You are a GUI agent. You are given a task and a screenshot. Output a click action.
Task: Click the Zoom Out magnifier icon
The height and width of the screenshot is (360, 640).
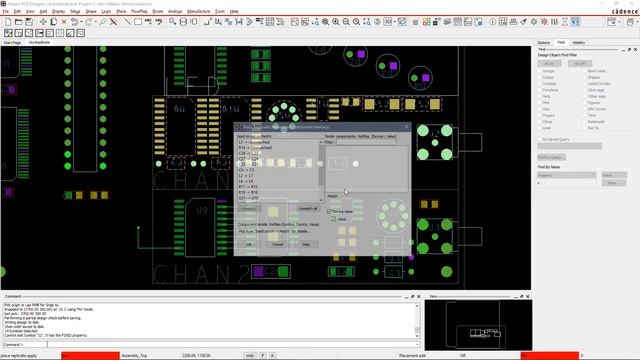click(x=346, y=22)
